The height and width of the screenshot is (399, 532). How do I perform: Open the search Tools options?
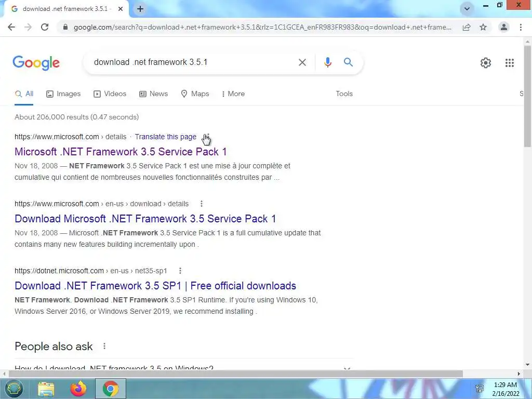pos(344,94)
